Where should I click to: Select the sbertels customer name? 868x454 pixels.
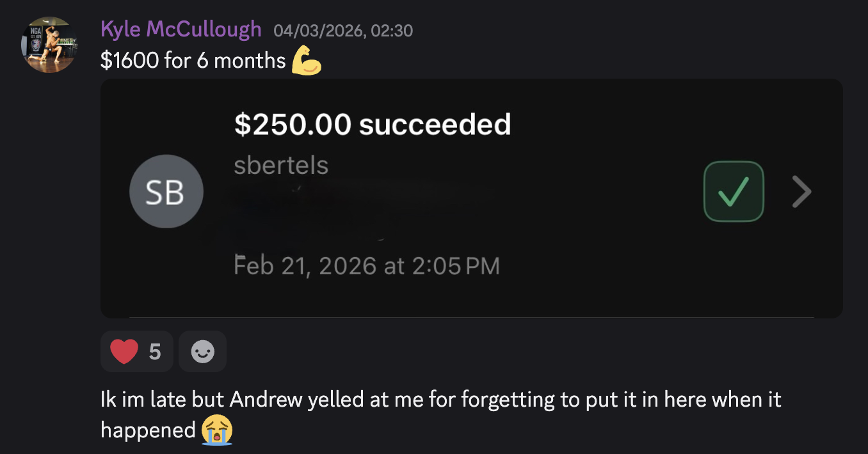281,166
